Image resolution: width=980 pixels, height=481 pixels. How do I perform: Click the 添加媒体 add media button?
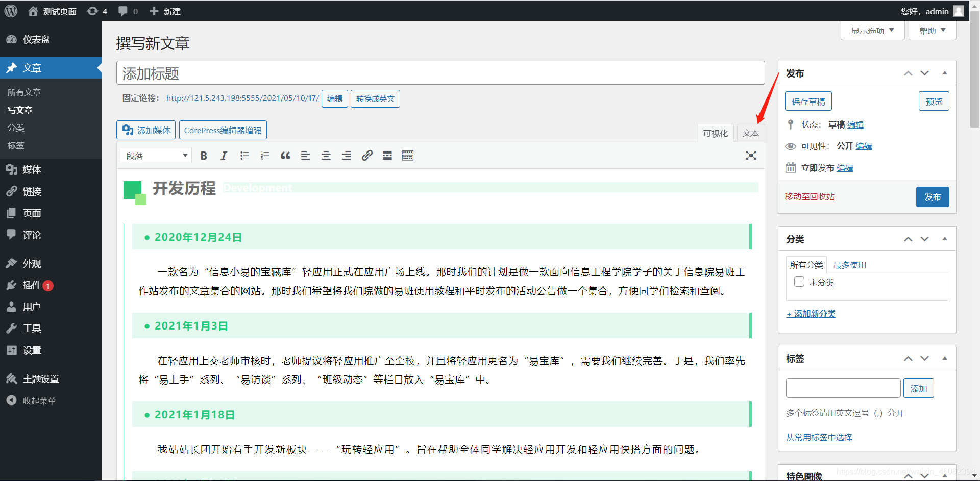[x=146, y=130]
